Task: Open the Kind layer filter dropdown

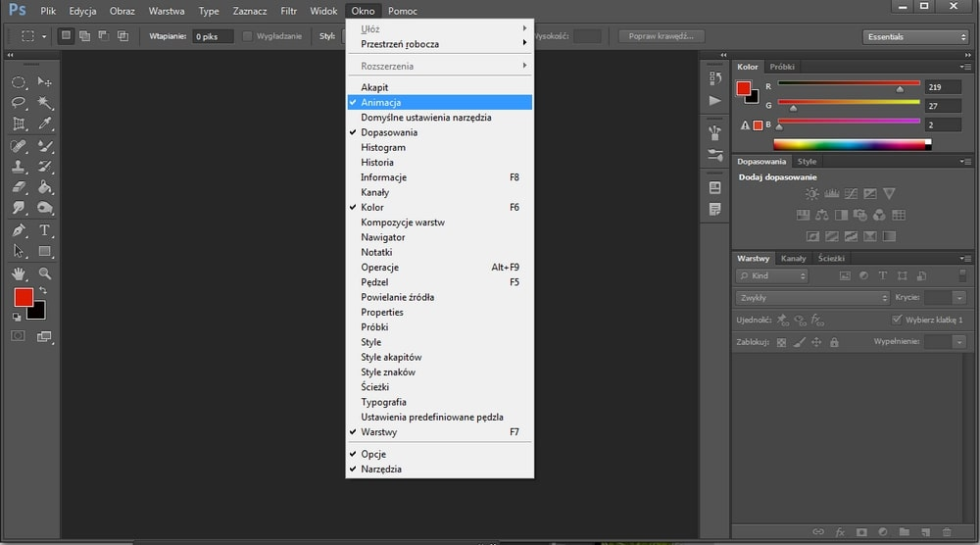Action: pos(772,275)
